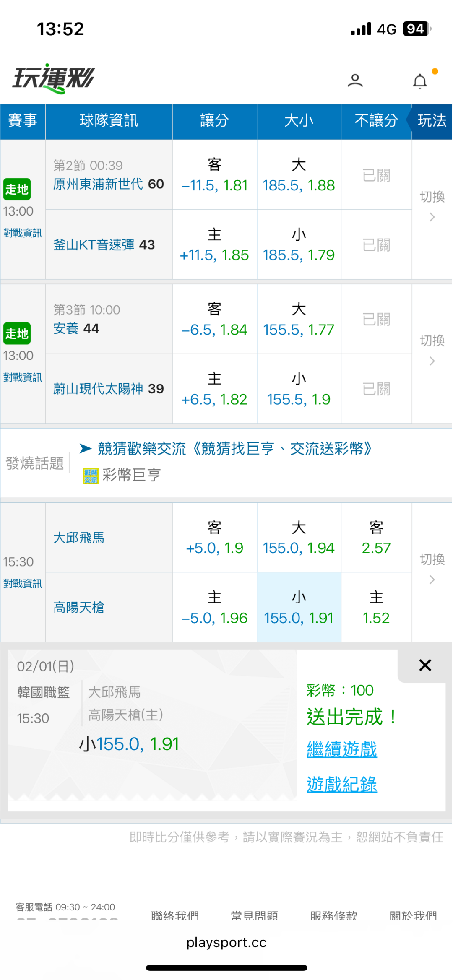Open the 玩法 tab
The image size is (453, 980).
(x=432, y=121)
